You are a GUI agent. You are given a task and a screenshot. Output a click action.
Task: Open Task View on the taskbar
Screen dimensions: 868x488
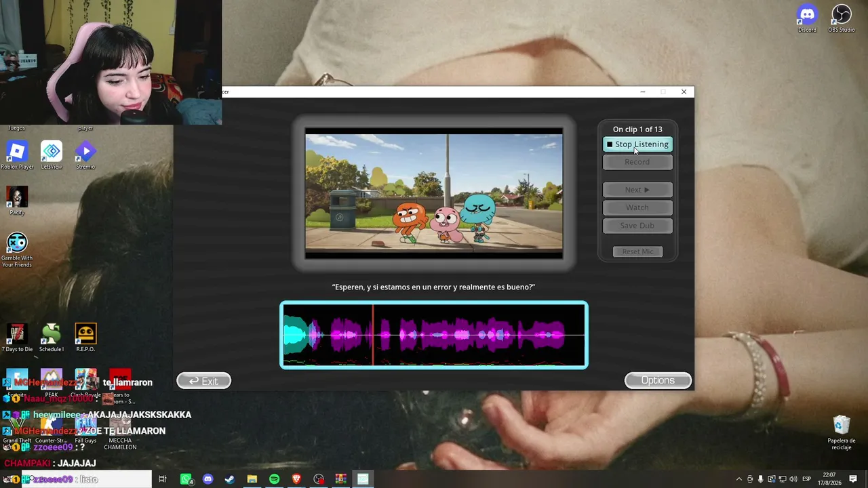[x=163, y=479]
